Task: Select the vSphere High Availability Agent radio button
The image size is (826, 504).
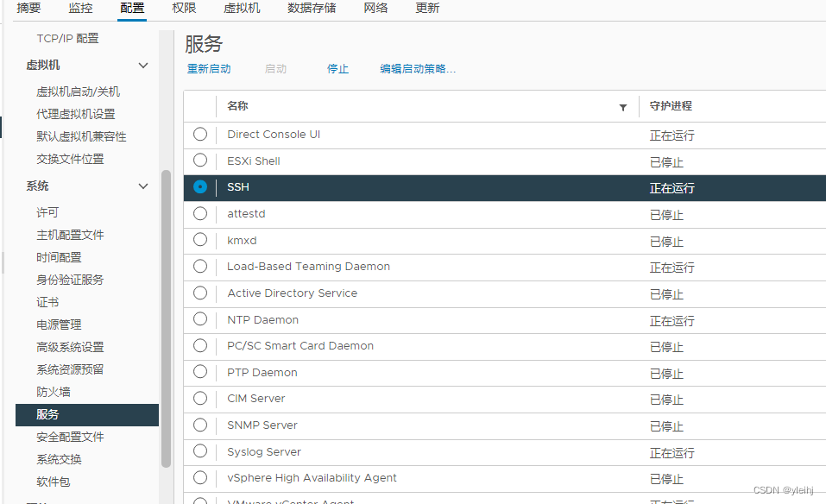Action: 200,477
